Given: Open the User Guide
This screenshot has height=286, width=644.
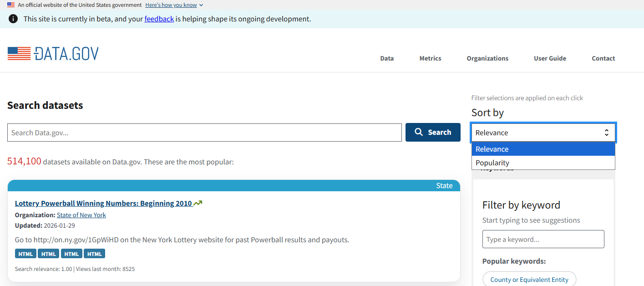Looking at the screenshot, I should tap(549, 58).
